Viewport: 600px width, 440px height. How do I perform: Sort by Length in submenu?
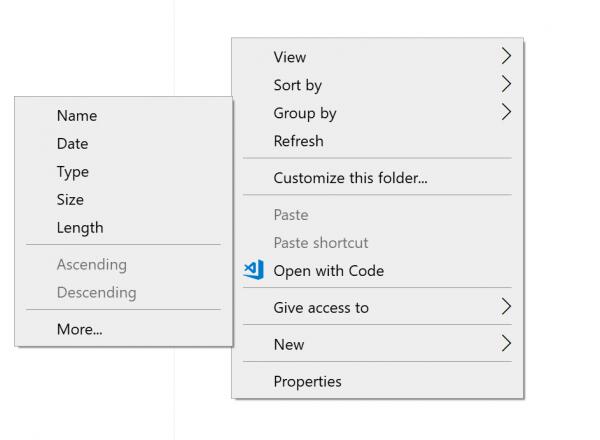(x=80, y=227)
